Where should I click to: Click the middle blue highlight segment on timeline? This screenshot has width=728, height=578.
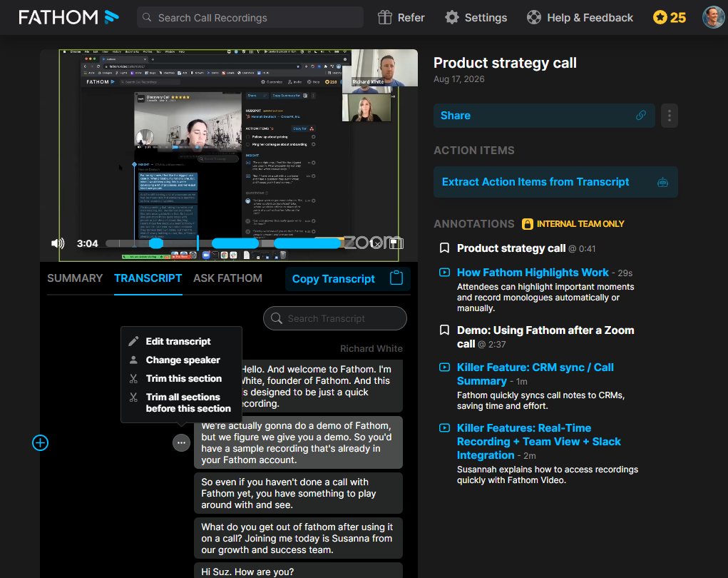click(235, 243)
